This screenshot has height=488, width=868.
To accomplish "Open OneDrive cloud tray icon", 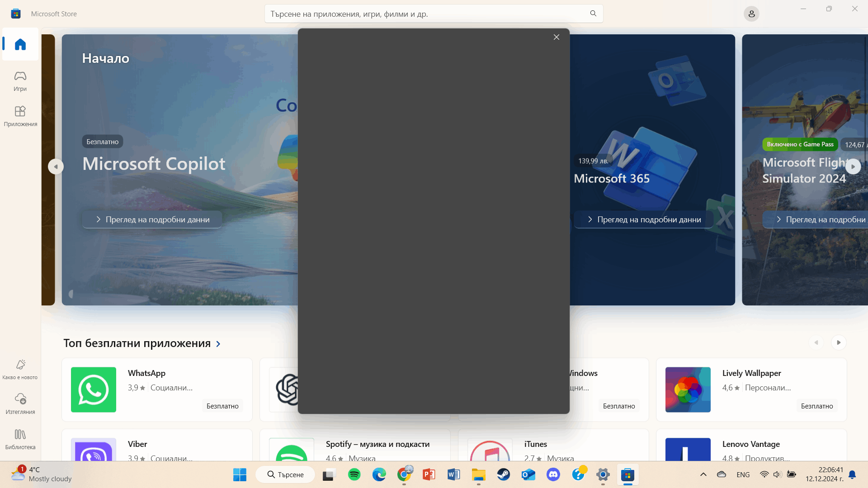I will point(722,474).
